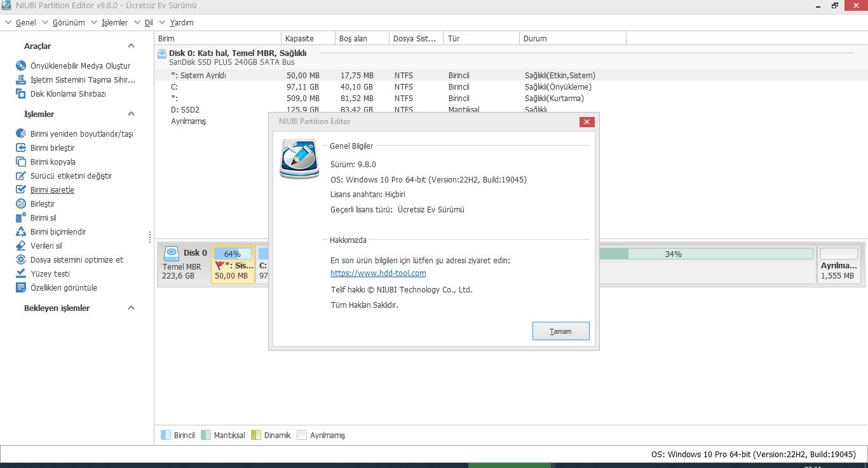Click the Önyüklenebilir Medya Oluştur icon

click(20, 65)
